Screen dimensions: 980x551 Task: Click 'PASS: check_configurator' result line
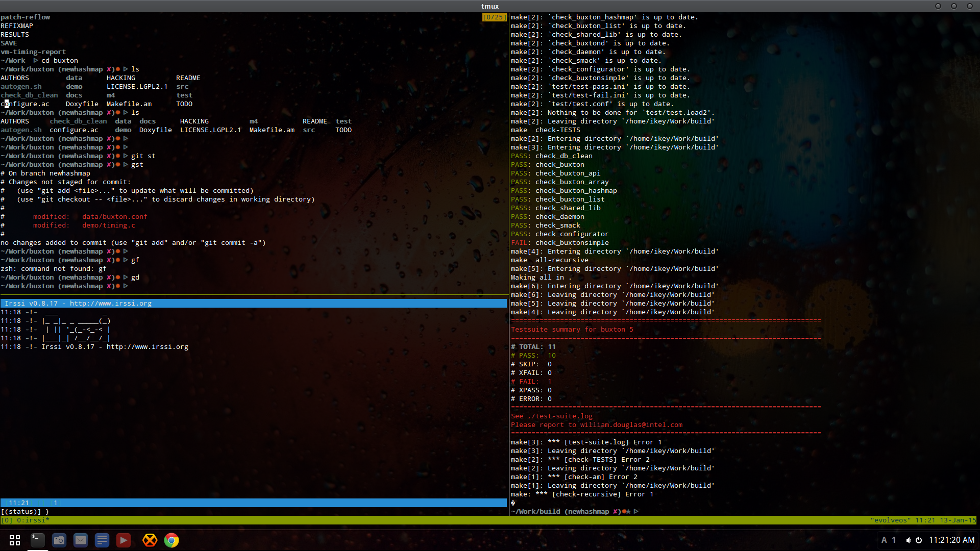pos(560,234)
